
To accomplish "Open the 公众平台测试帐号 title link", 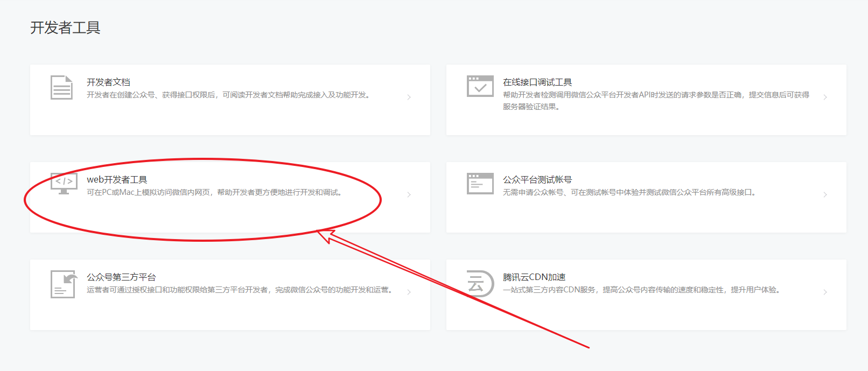I will coord(537,179).
